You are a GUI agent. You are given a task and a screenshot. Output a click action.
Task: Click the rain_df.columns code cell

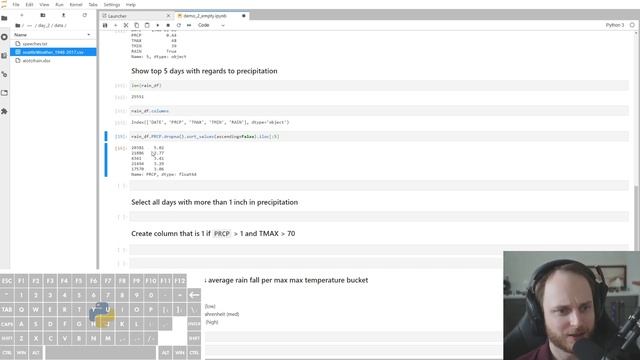pyautogui.click(x=379, y=111)
